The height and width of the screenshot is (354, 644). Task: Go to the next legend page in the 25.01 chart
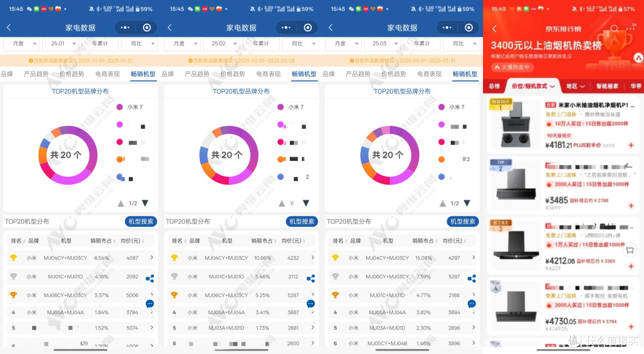point(145,203)
